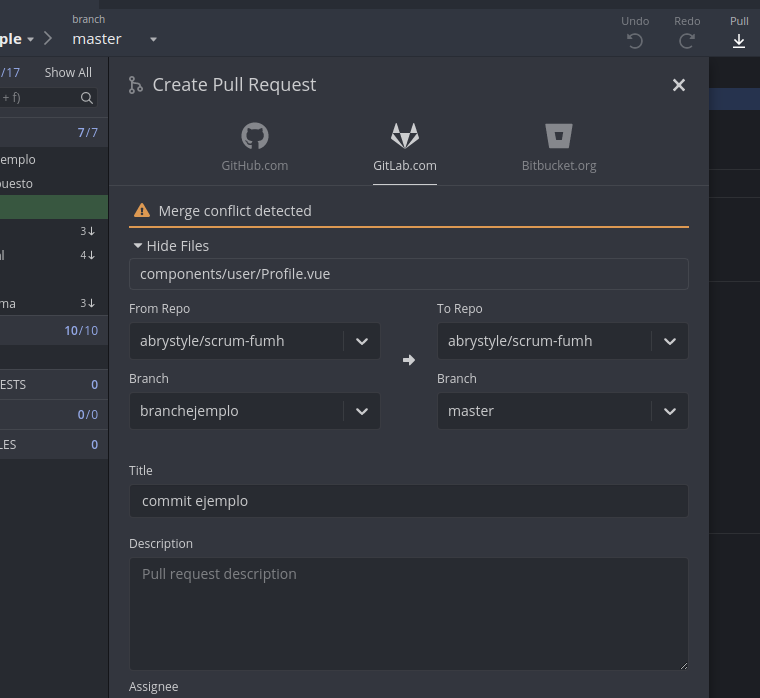Viewport: 760px width, 698px height.
Task: Click the GitLab.com fox icon
Action: click(405, 136)
